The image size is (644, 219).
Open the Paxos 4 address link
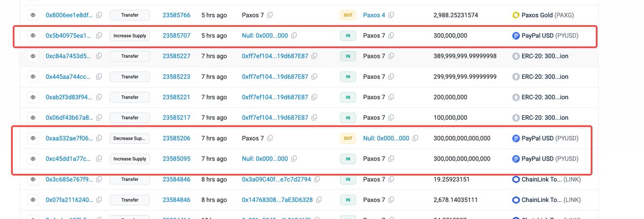pos(374,15)
